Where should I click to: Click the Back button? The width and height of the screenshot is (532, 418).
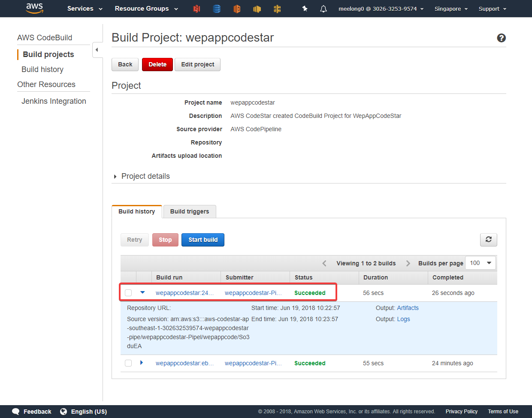pos(125,64)
